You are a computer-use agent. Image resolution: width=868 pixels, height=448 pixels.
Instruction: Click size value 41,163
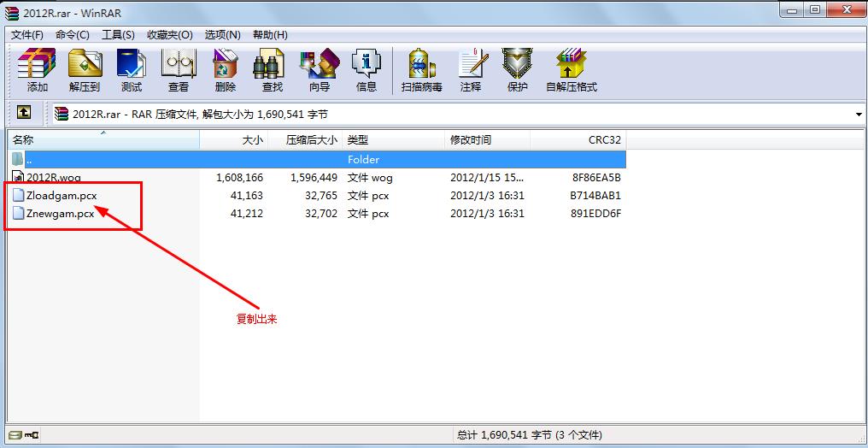[247, 196]
